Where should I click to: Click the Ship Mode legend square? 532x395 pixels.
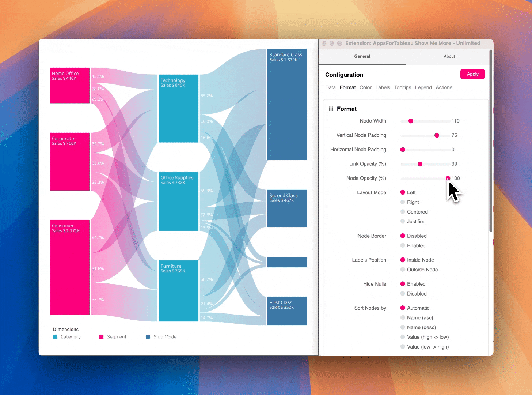pyautogui.click(x=148, y=337)
